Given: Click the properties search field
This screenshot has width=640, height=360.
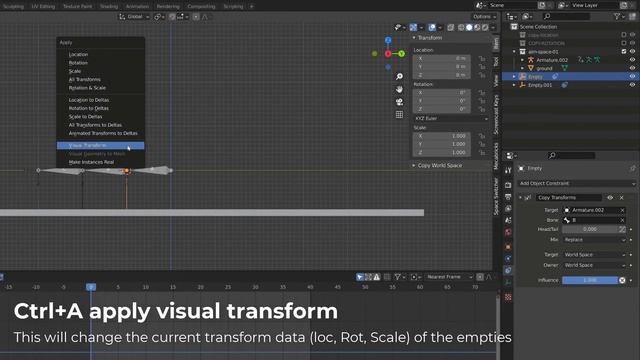Looking at the screenshot, I should (571, 156).
